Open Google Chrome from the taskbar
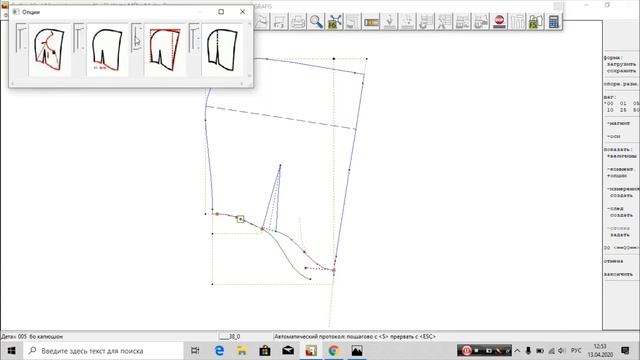 (334, 351)
